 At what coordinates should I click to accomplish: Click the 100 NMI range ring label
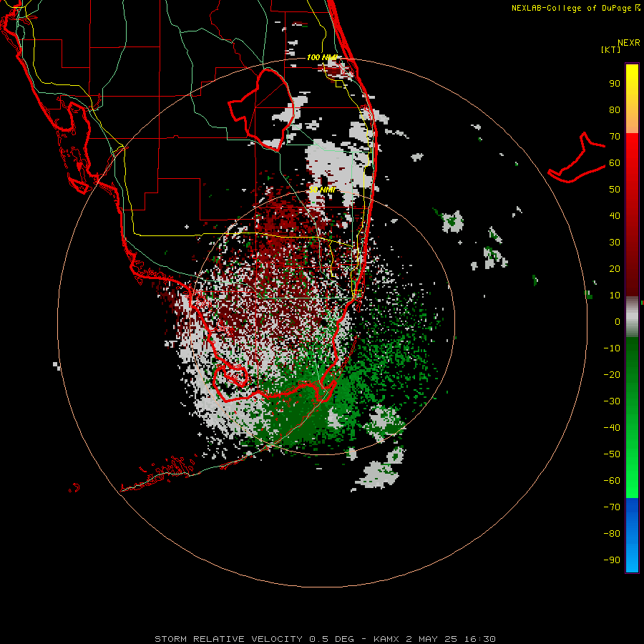(322, 57)
